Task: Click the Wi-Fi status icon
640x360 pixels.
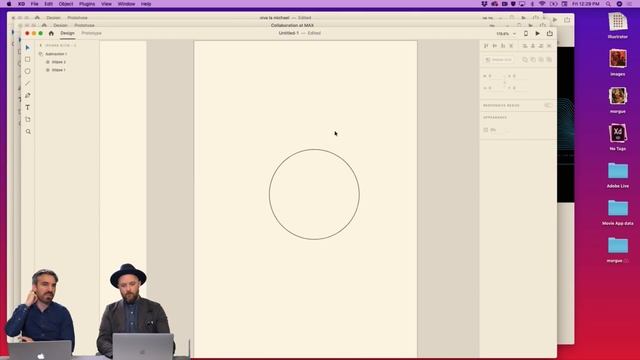Action: coord(542,4)
